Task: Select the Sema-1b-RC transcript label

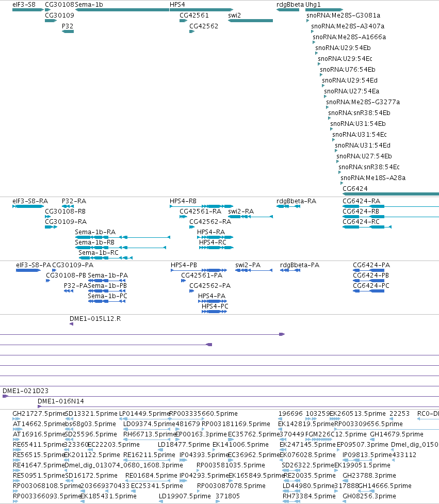Action: (99, 253)
